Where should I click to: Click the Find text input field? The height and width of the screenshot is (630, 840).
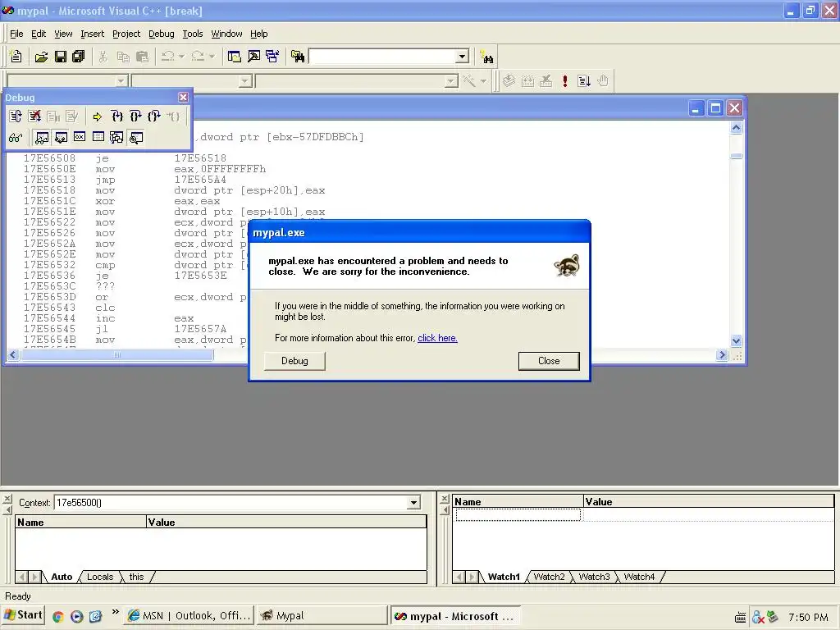pyautogui.click(x=382, y=57)
